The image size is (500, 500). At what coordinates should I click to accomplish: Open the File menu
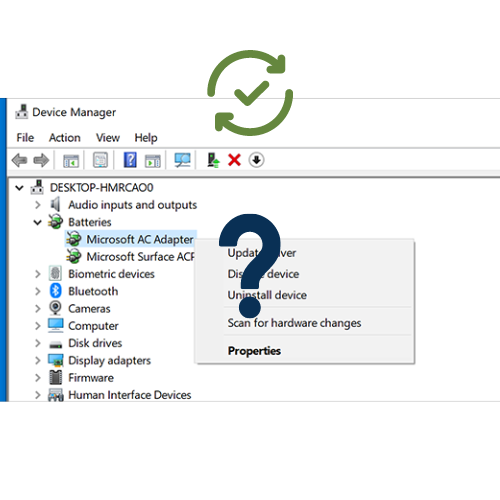click(x=25, y=137)
